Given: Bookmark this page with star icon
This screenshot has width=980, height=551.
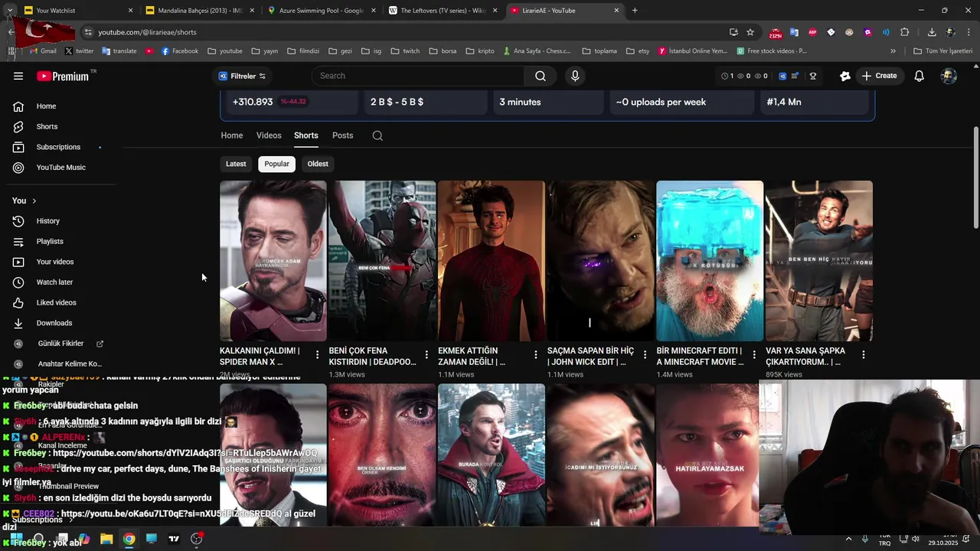Looking at the screenshot, I should [750, 32].
